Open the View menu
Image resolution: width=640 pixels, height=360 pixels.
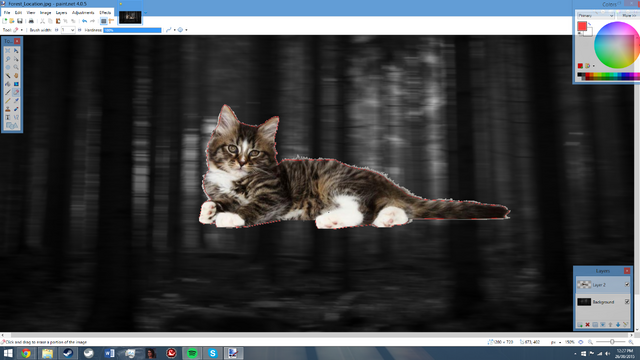pos(31,13)
